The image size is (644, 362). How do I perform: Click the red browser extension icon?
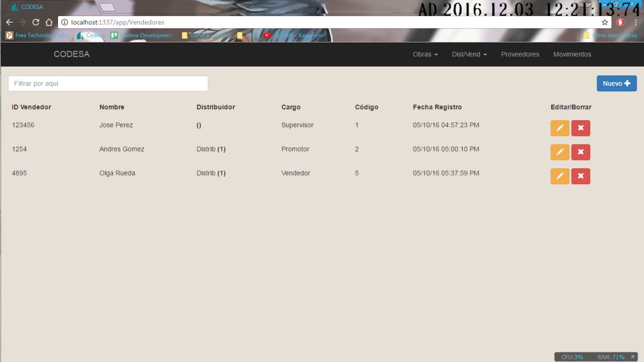(x=620, y=23)
